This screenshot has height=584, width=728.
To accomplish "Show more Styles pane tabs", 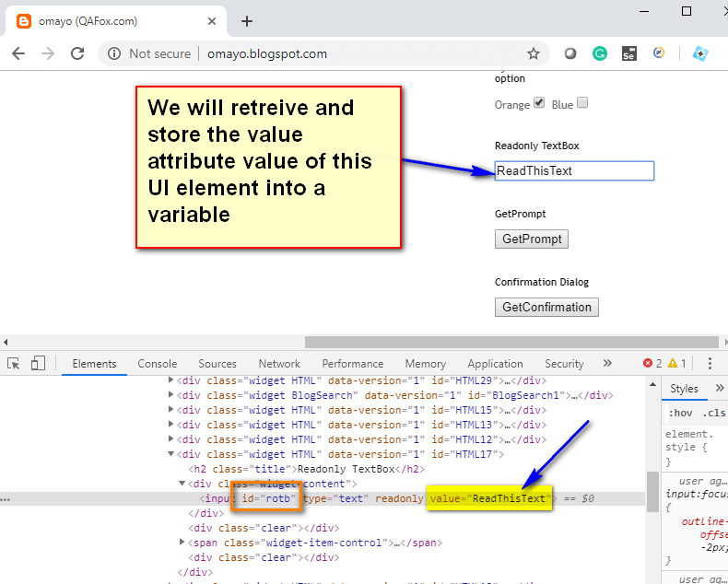I will 720,388.
